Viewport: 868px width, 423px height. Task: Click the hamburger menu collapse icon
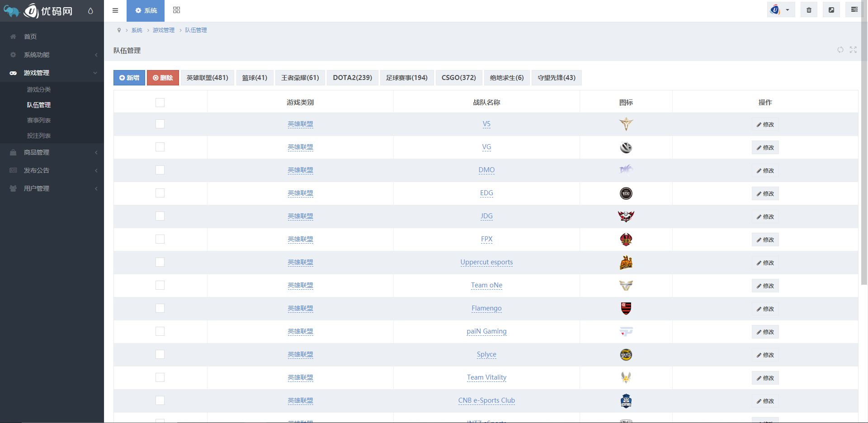pos(115,10)
